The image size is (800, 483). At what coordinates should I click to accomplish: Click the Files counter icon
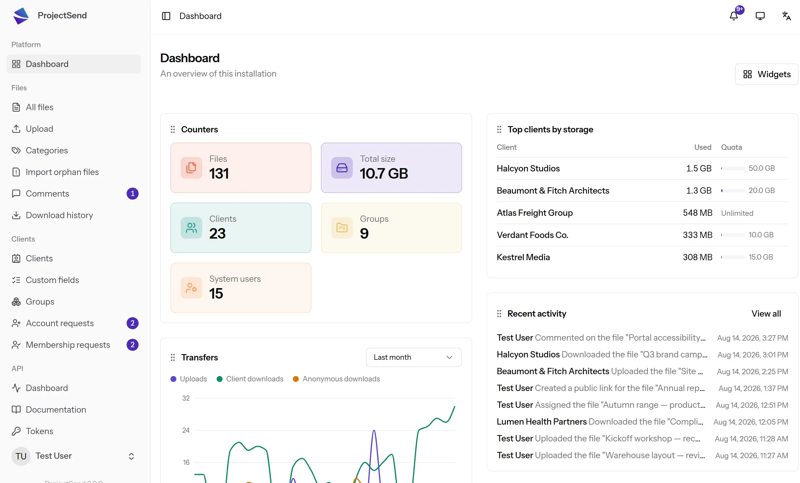point(191,168)
